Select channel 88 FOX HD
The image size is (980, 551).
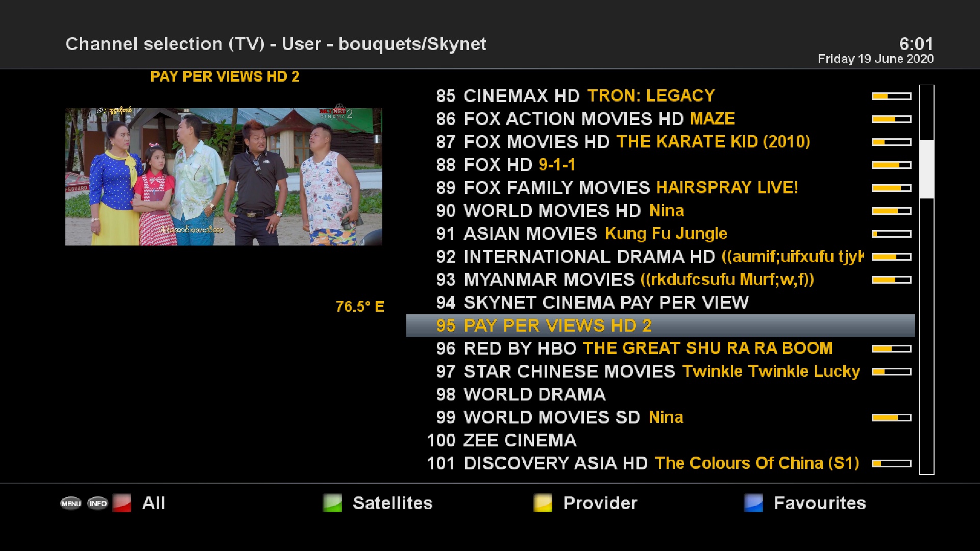pos(660,165)
